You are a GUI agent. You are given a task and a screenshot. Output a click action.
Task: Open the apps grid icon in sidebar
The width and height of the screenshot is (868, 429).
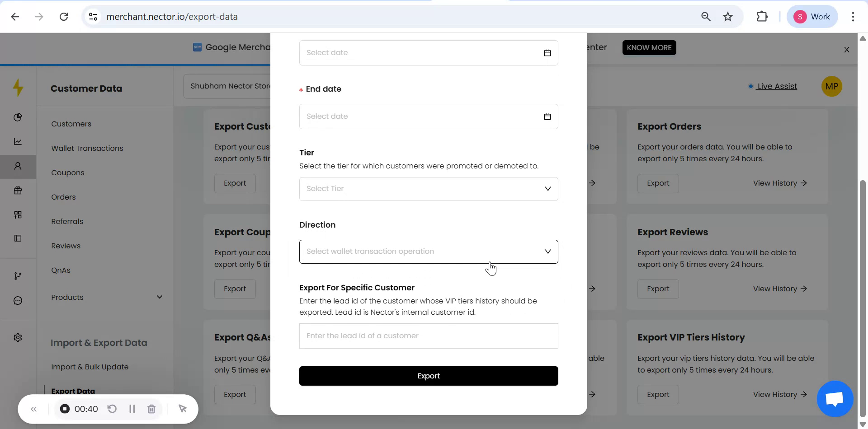18,214
